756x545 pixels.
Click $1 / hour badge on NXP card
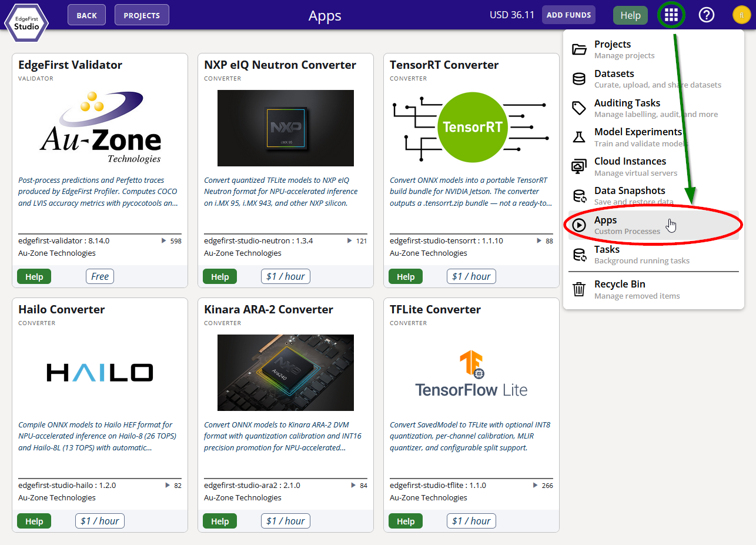(x=286, y=276)
